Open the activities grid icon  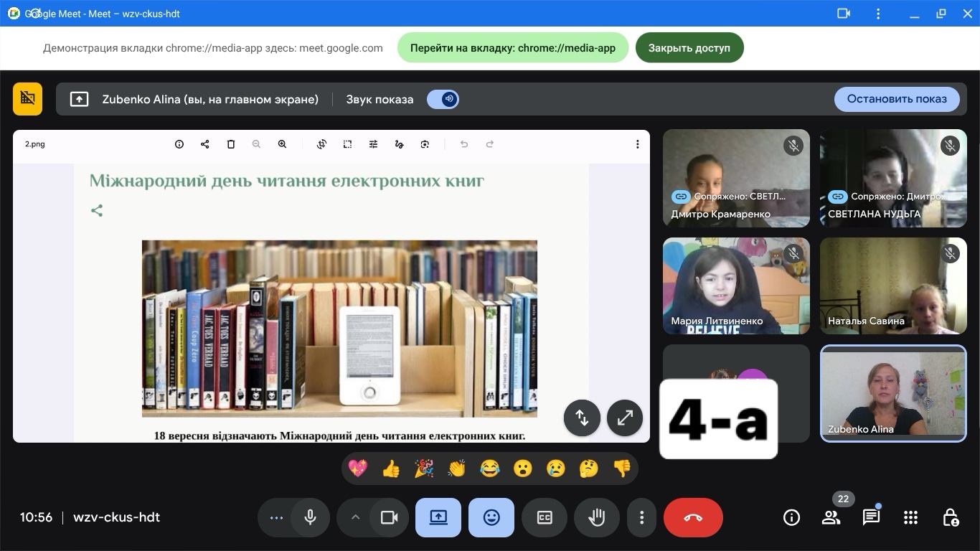[910, 517]
